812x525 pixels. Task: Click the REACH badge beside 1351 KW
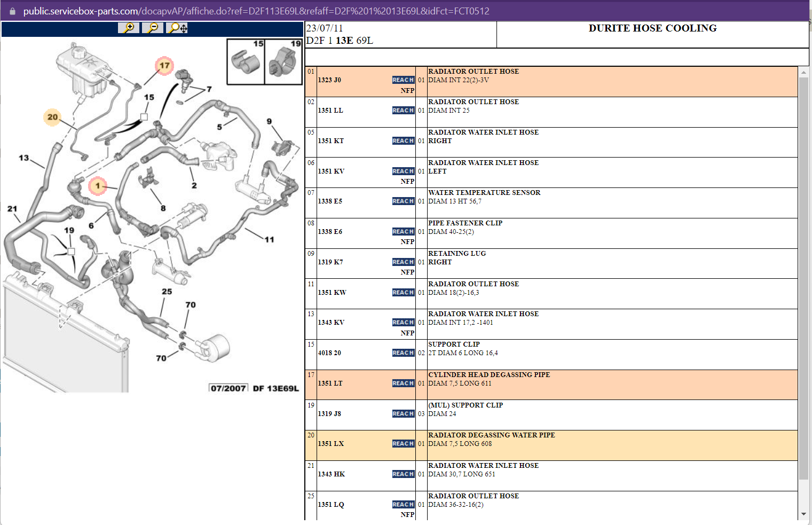tap(403, 293)
